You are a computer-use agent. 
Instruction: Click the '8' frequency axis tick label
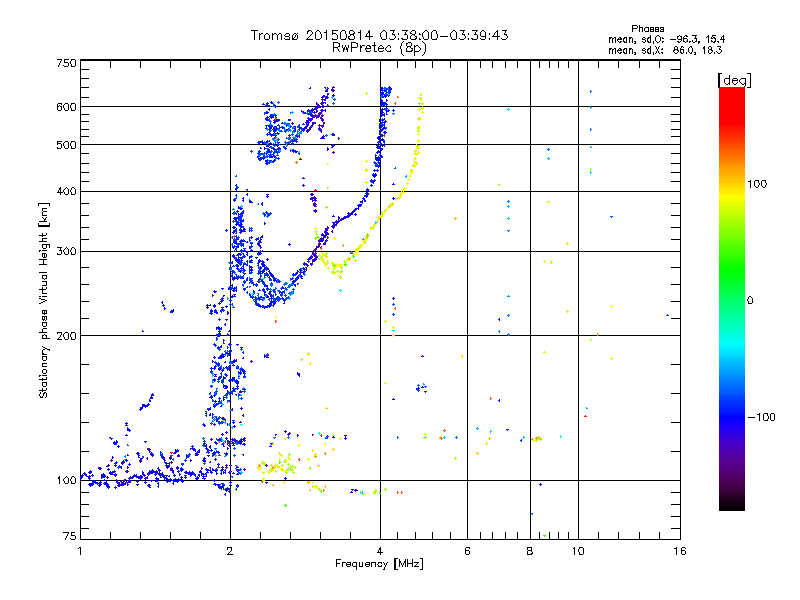coord(530,551)
